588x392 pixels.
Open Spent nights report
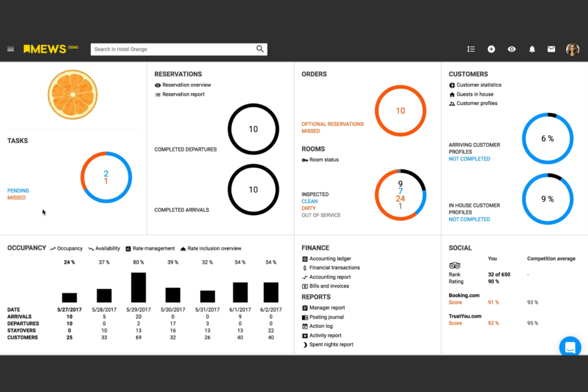331,344
